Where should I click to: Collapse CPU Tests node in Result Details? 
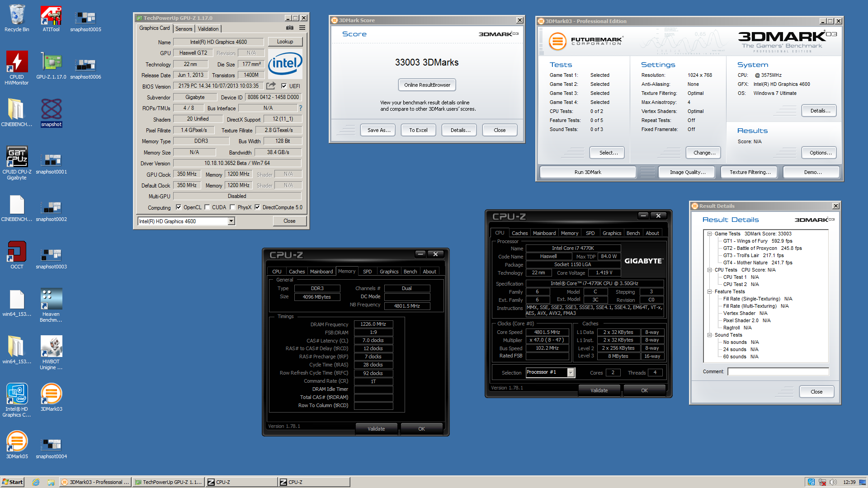tap(710, 270)
